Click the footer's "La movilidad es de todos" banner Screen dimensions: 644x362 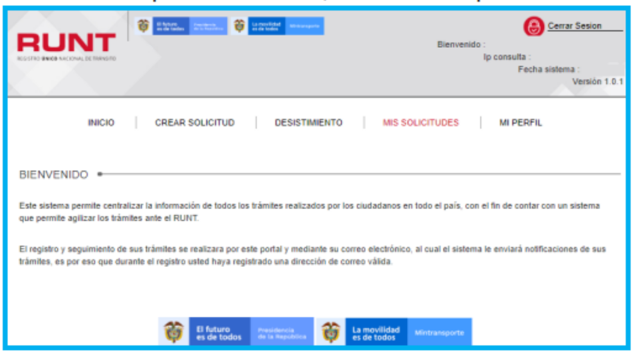point(376,332)
